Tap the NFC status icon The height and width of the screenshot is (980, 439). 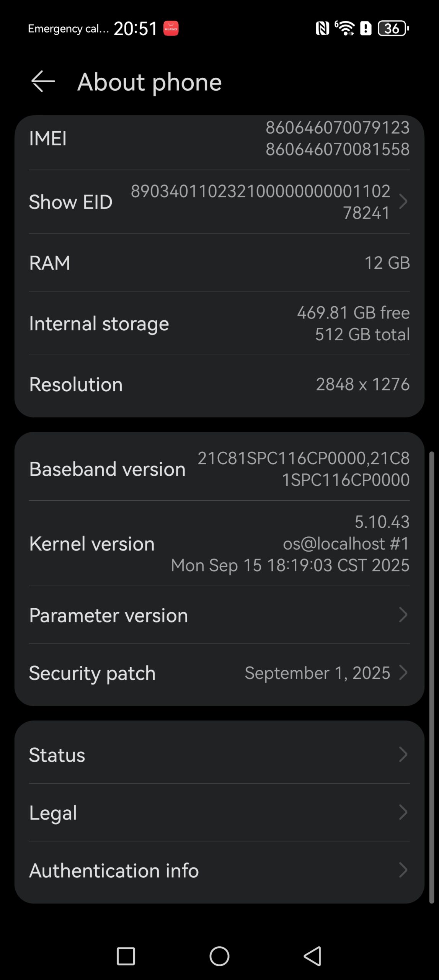pyautogui.click(x=322, y=28)
